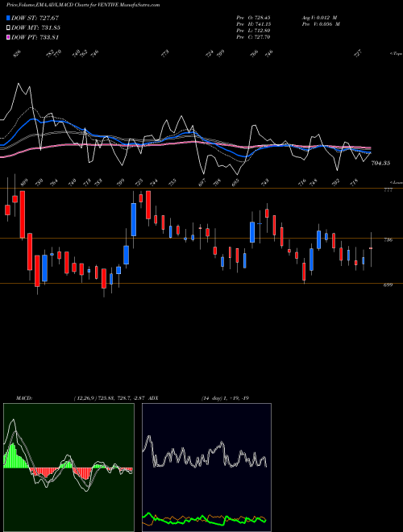Screen dimensions: 403x532
Task: Click the 'Pre V: 0.056 M' volume text
Action: (321, 24)
